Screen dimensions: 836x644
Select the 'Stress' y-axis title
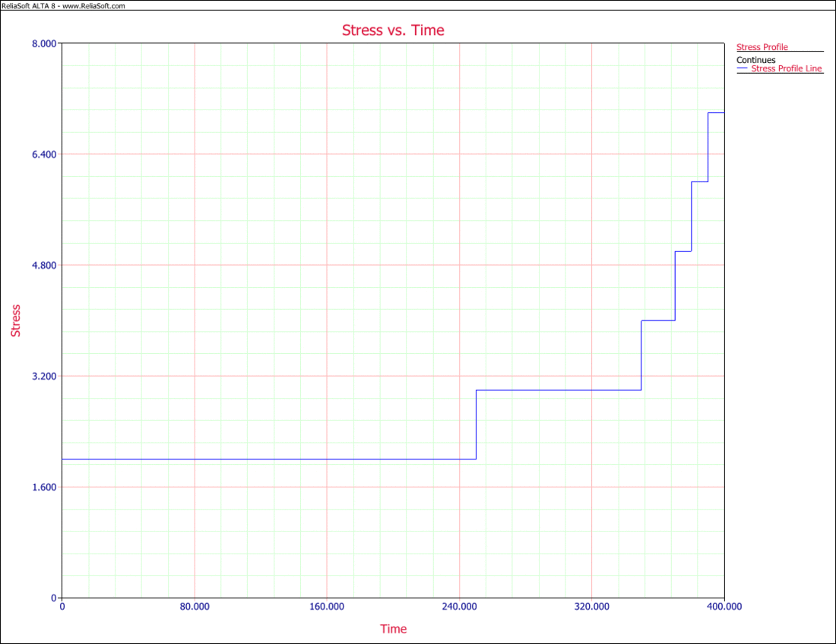[x=16, y=320]
